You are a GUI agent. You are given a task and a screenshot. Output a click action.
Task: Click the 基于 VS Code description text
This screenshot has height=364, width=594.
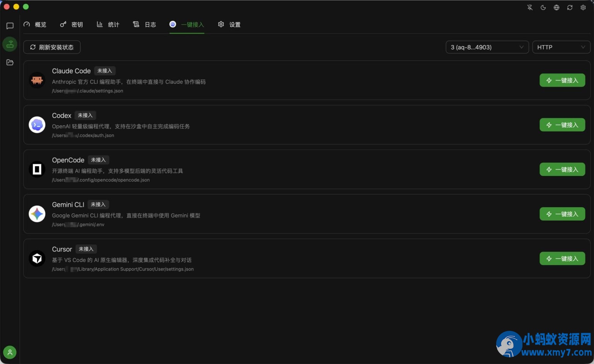(122, 260)
